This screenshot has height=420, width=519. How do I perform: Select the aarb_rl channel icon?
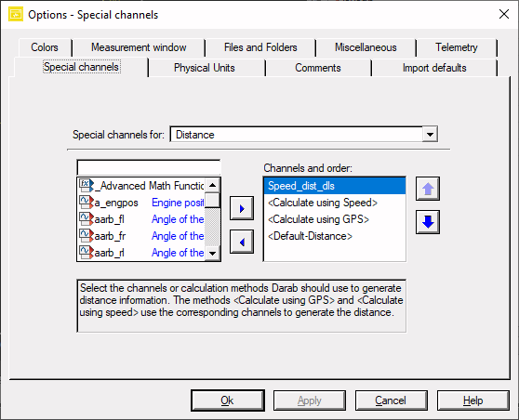pyautogui.click(x=86, y=253)
